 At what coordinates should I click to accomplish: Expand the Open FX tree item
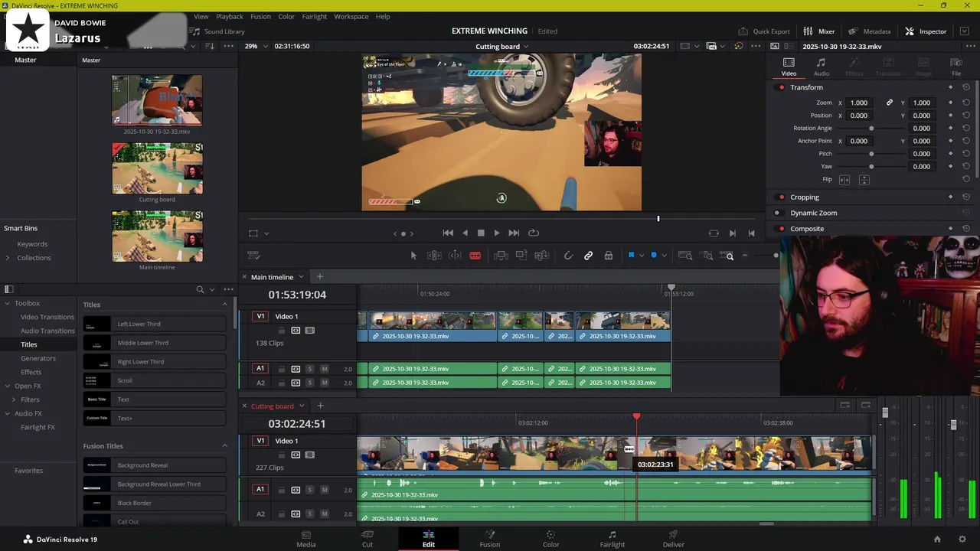[x=8, y=386]
